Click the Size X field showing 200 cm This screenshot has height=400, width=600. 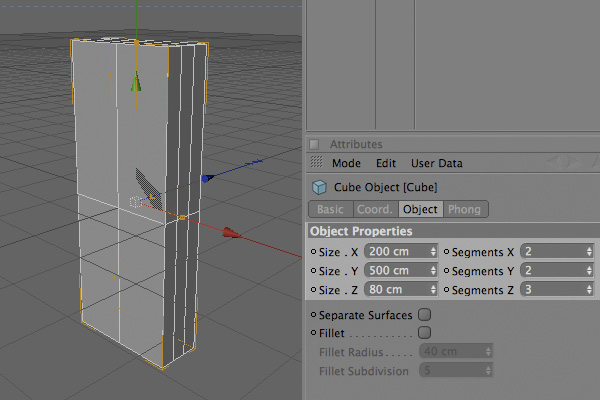[x=401, y=251]
